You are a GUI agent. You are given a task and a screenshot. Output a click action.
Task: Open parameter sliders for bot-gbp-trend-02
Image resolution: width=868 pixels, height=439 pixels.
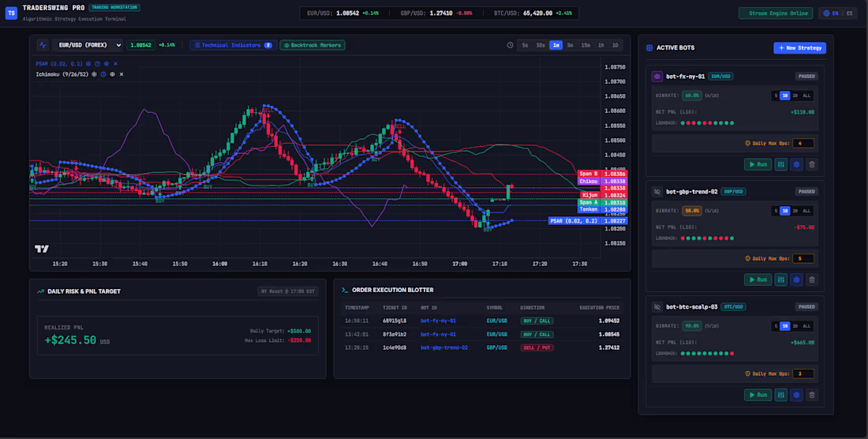[x=780, y=280]
